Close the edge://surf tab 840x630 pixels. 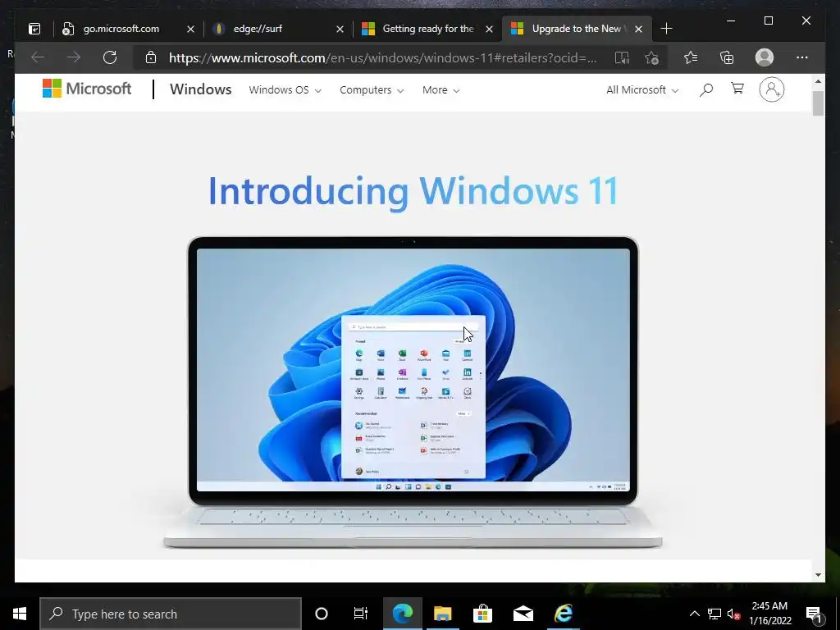click(x=340, y=29)
